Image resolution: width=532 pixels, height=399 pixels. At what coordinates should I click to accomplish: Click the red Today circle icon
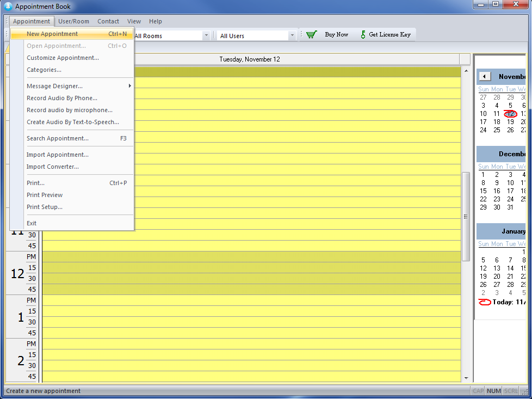pos(484,302)
